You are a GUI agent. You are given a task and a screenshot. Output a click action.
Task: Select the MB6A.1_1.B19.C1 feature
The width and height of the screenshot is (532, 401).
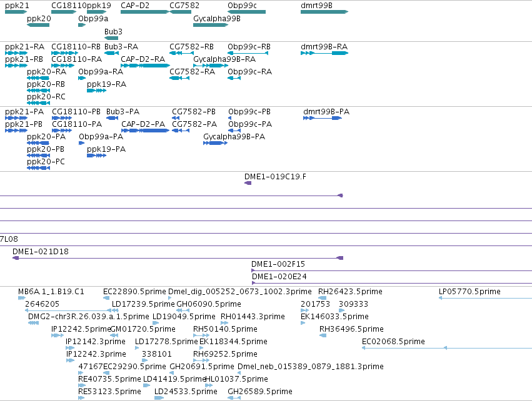[x=22, y=298]
